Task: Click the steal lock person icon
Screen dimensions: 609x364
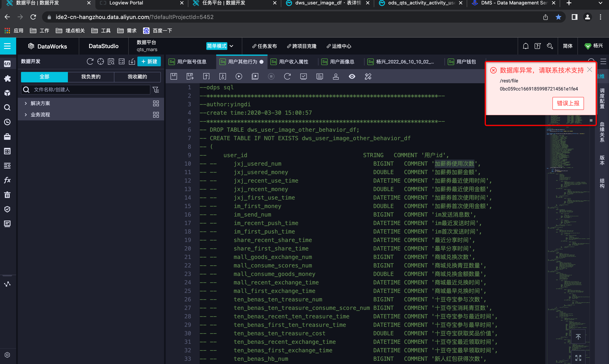Action: coord(336,77)
